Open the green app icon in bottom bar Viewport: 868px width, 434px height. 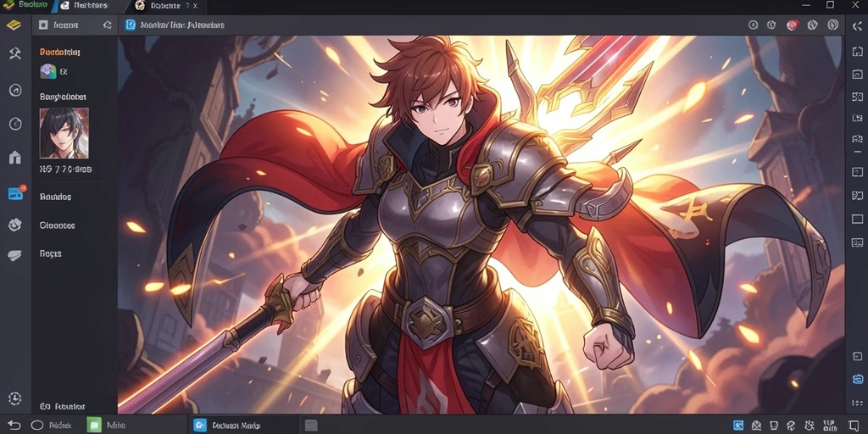(x=94, y=426)
